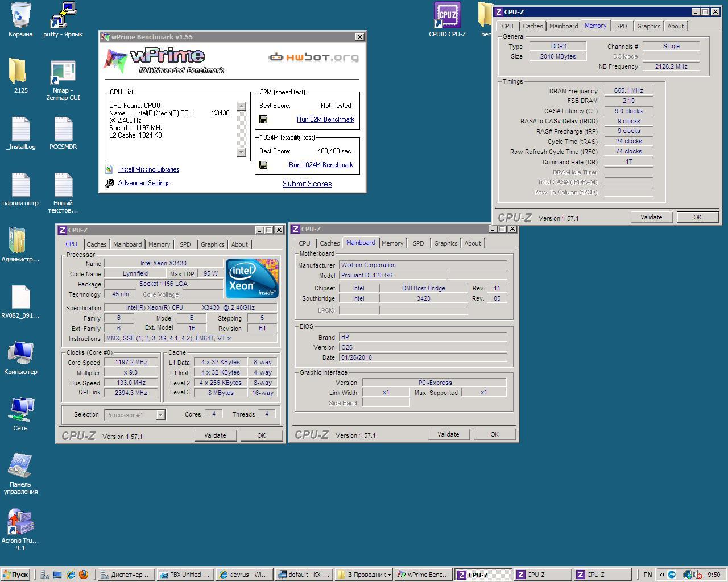The height and width of the screenshot is (582, 728).
Task: Click the icon next to Install Missing Libraries
Action: click(109, 169)
